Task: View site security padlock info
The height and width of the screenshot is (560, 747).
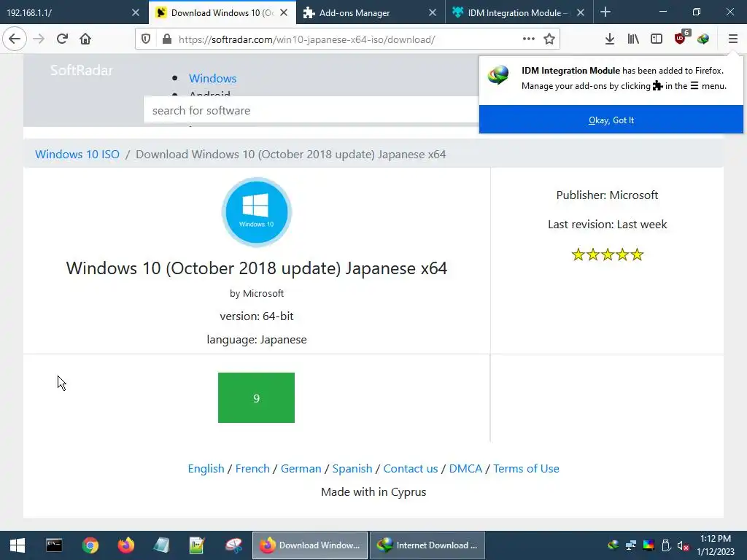Action: coord(167,39)
